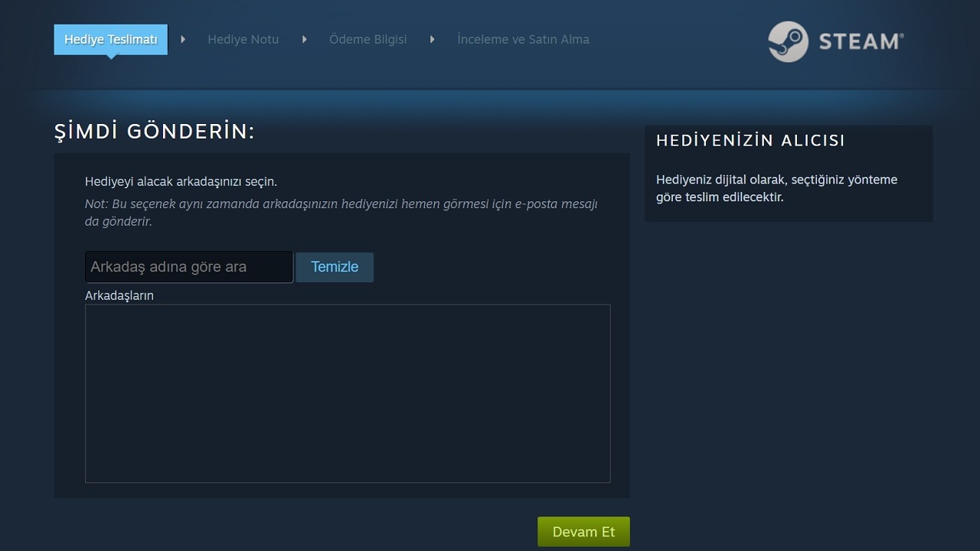Click the Temizle button
The height and width of the screenshot is (551, 980).
click(x=335, y=267)
